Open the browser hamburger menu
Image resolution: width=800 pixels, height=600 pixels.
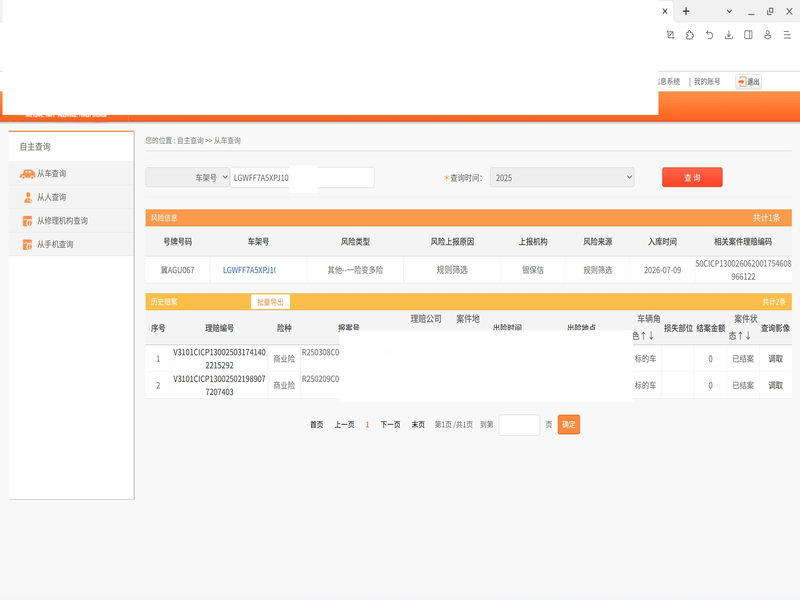coord(787,35)
